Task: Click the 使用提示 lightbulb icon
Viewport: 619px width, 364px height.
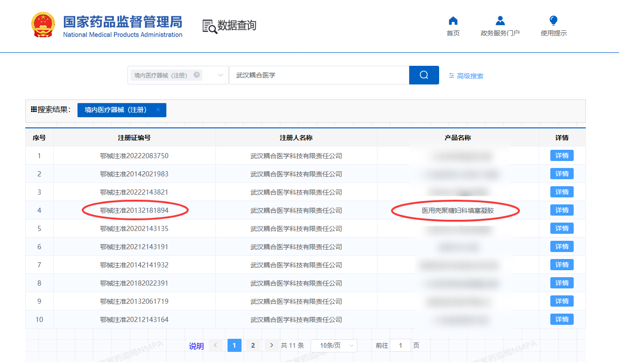Action: click(x=554, y=21)
